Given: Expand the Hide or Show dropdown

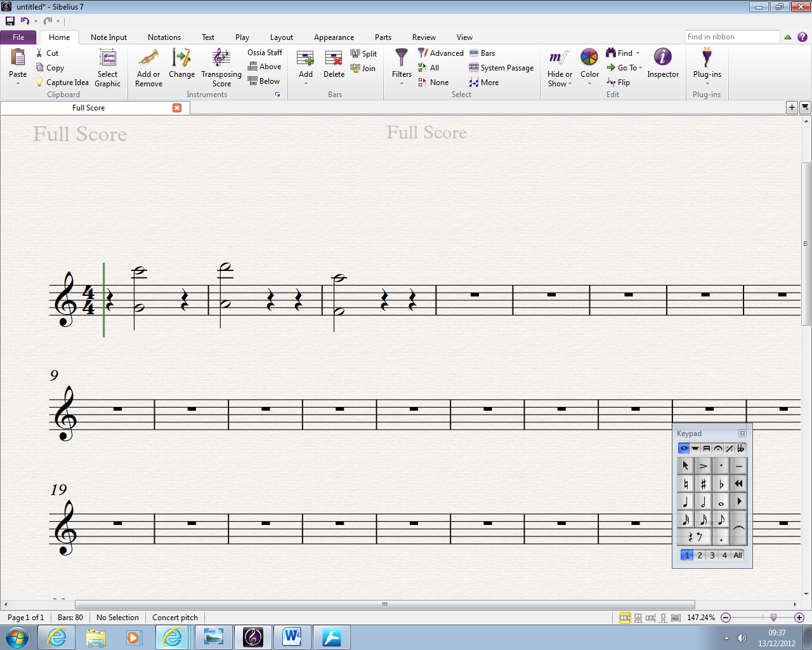Looking at the screenshot, I should 570,84.
